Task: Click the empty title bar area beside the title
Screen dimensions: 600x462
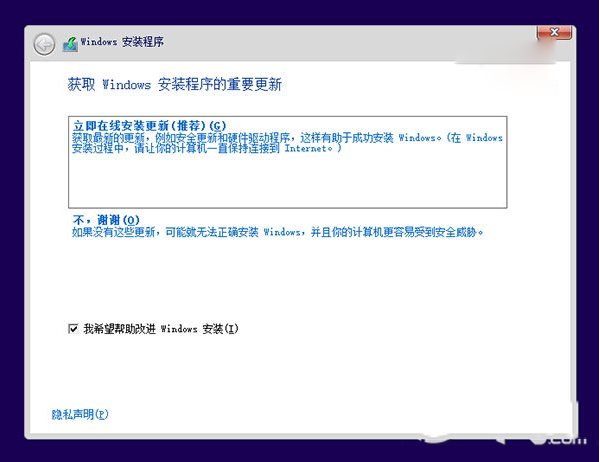Action: click(x=350, y=43)
